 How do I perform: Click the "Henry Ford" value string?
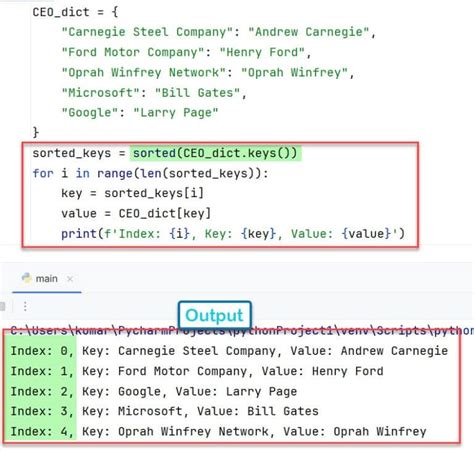point(262,53)
